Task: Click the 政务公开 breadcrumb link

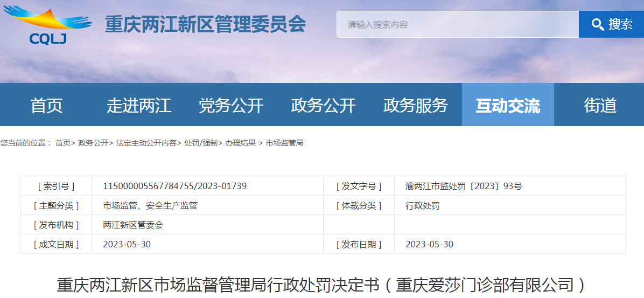Action: point(93,143)
